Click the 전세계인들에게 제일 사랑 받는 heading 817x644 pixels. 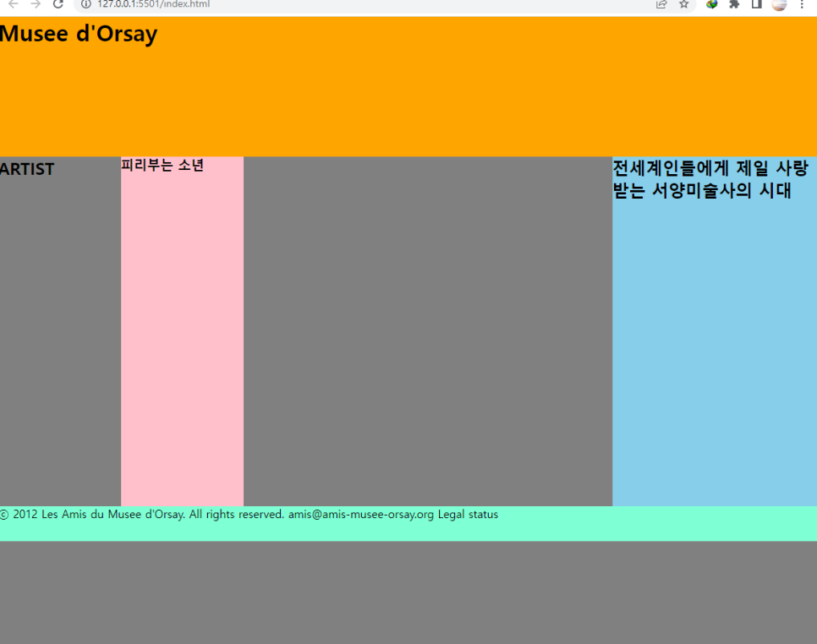(710, 179)
